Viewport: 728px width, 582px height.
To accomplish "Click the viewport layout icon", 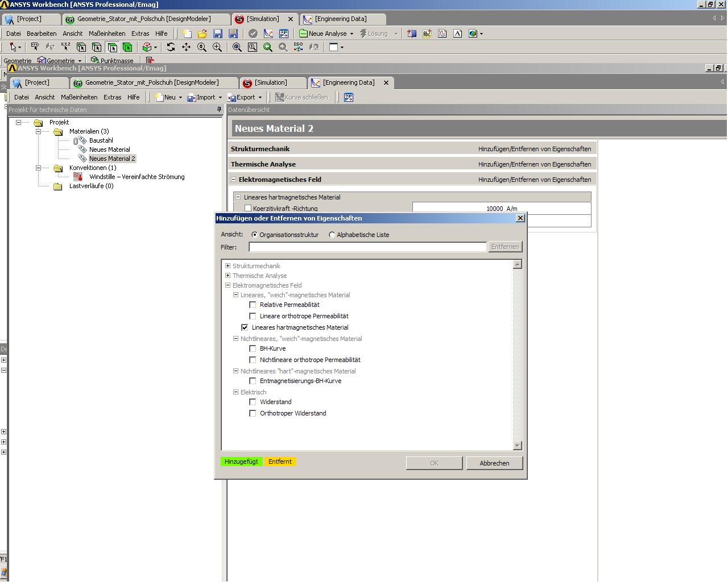I will point(334,47).
